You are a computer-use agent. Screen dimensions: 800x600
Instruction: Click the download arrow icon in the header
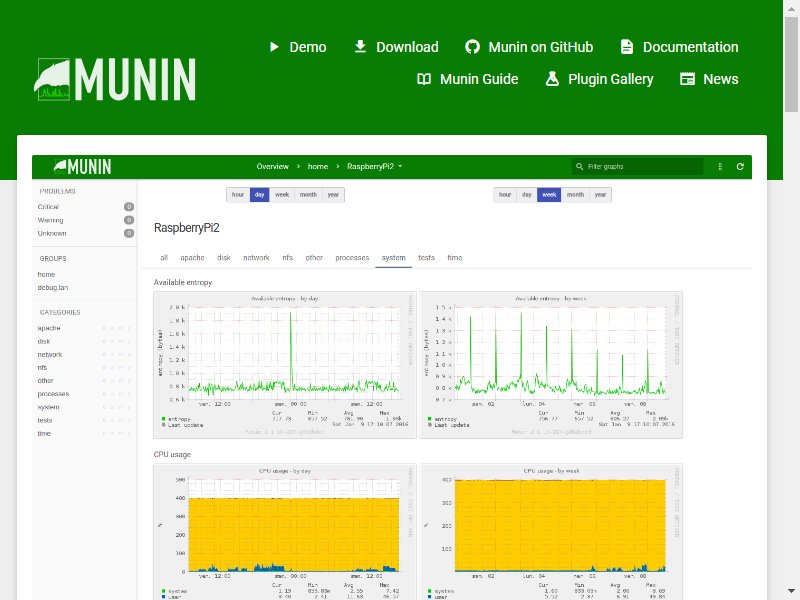pos(360,47)
